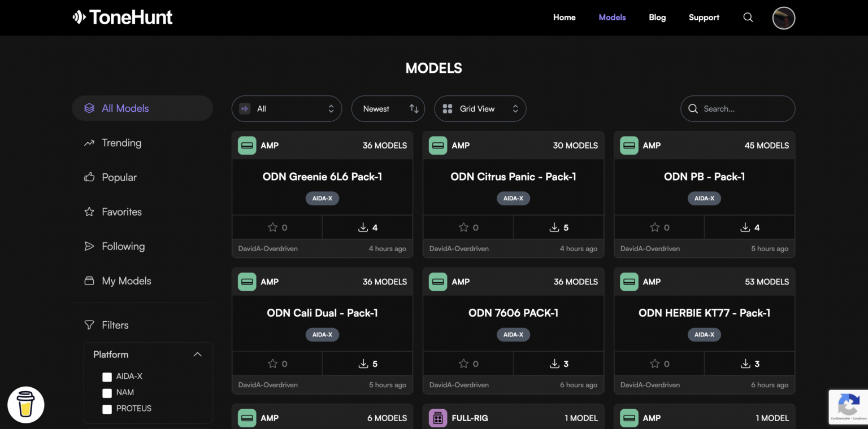Check the NAM platform filter

[x=107, y=392]
